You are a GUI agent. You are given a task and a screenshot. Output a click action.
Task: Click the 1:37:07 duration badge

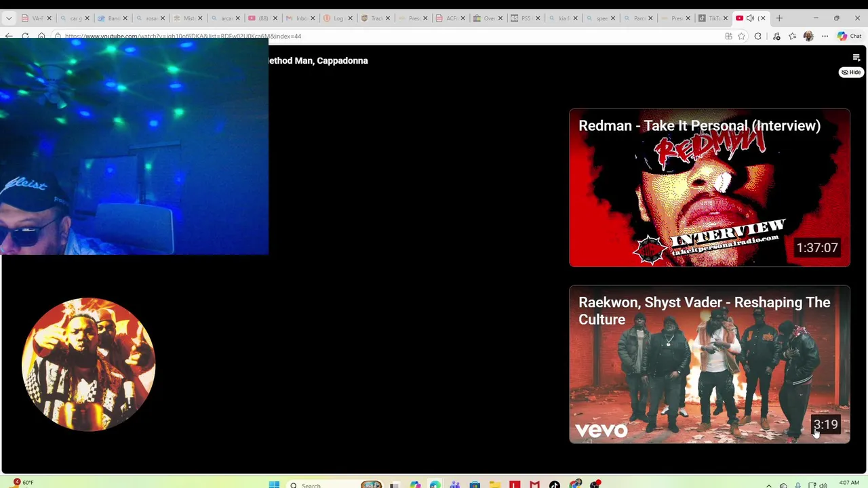click(817, 248)
